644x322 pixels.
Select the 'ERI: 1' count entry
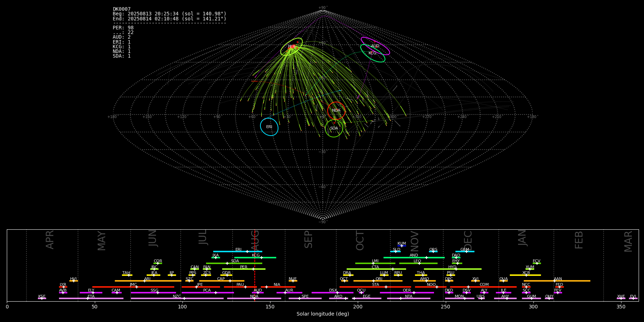pos(122,42)
